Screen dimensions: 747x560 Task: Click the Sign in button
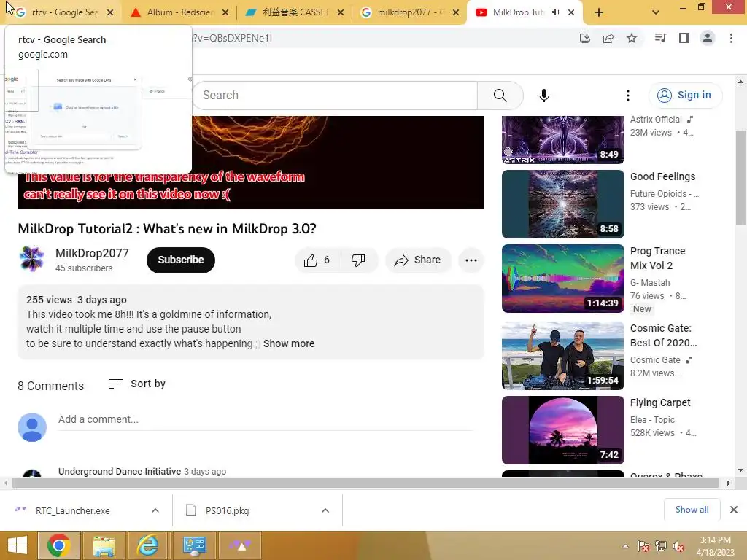tap(685, 96)
